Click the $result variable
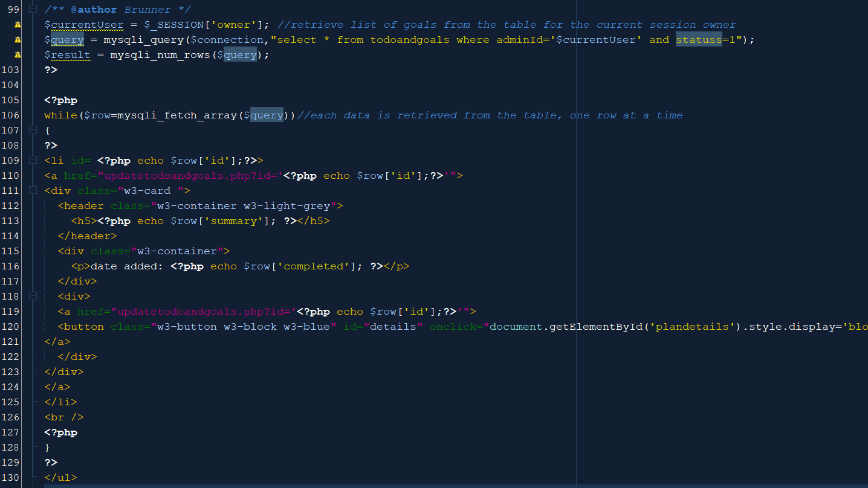The height and width of the screenshot is (488, 868). pyautogui.click(x=67, y=55)
